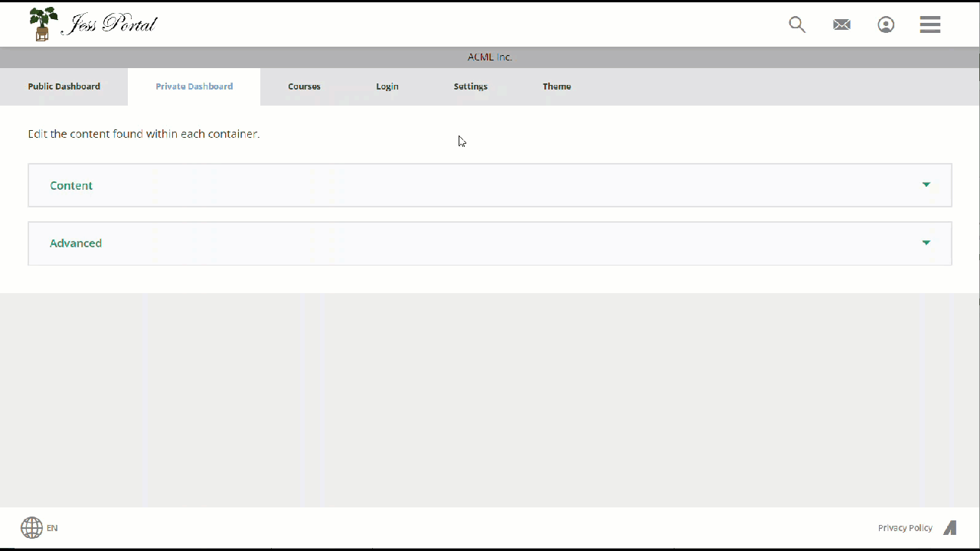Expand the Advanced section arrow

926,243
